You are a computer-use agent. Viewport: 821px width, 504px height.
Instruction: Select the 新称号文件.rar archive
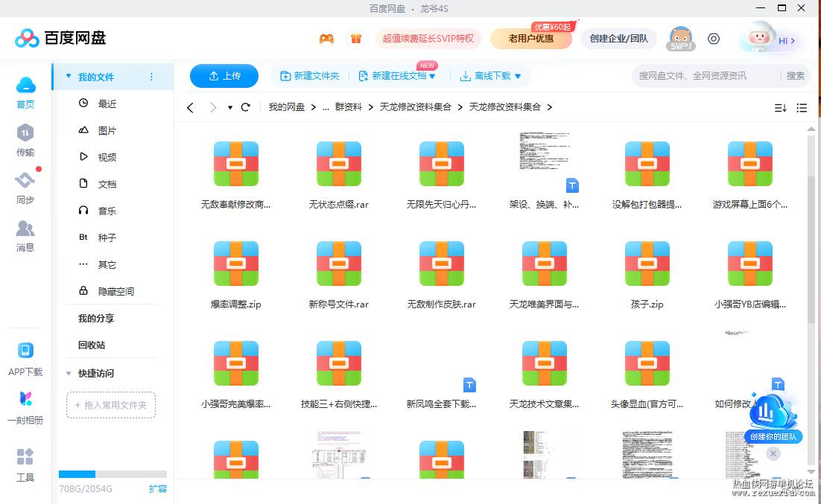339,275
